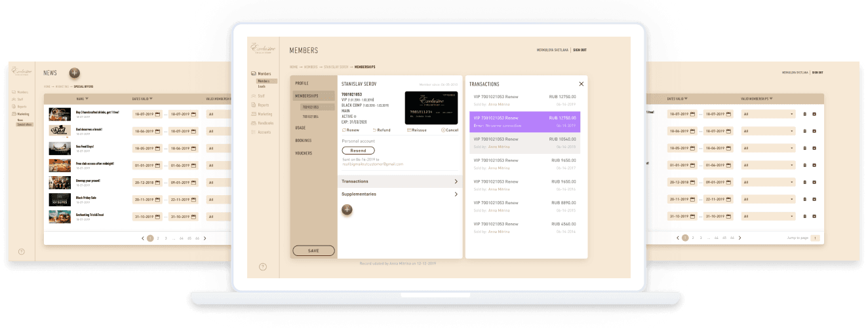
Task: Open the 'All' memberships dropdown in the bottom row
Action: [768, 216]
